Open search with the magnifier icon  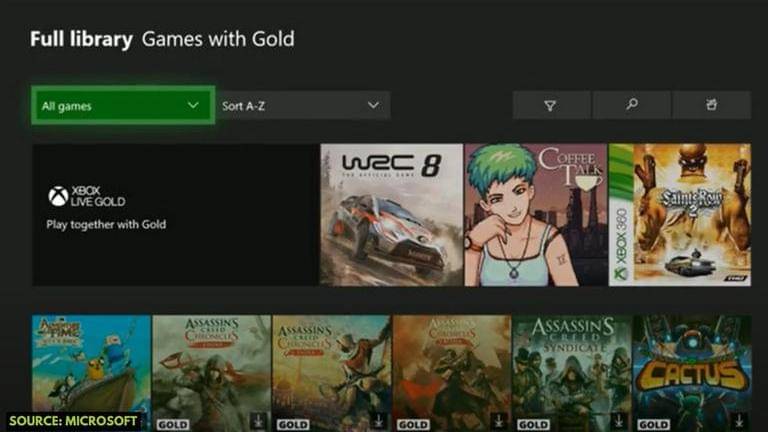[631, 105]
